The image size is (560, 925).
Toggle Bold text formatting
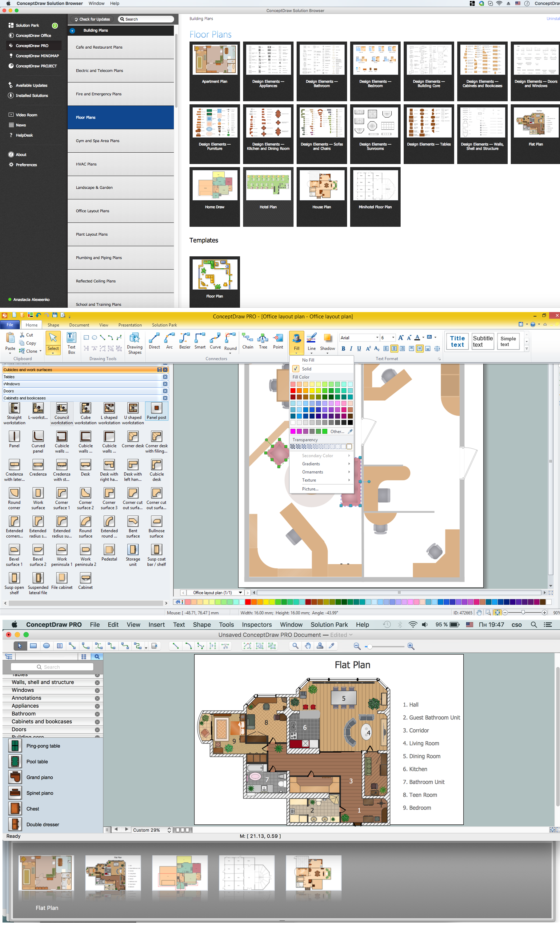click(343, 348)
